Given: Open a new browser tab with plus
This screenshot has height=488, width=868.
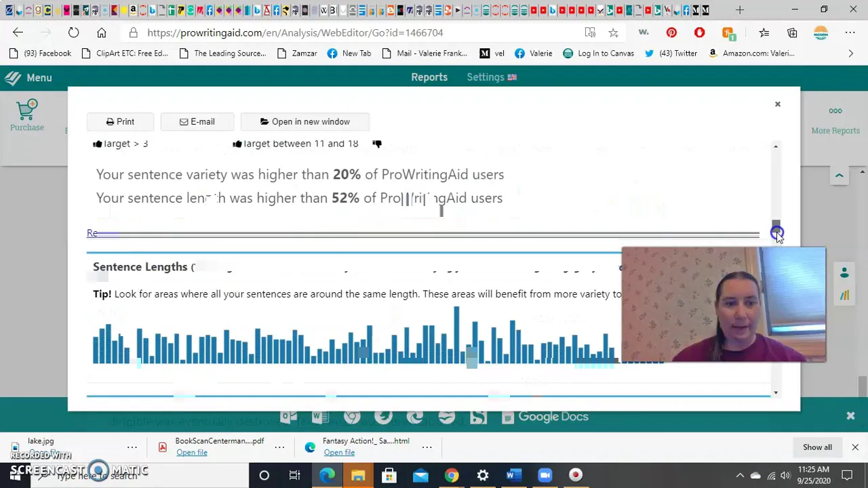Looking at the screenshot, I should (x=740, y=10).
